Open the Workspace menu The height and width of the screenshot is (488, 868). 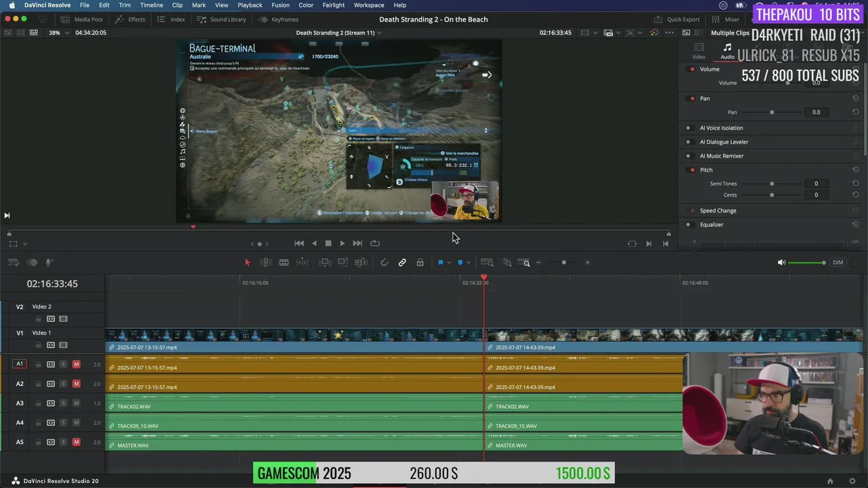(x=369, y=5)
